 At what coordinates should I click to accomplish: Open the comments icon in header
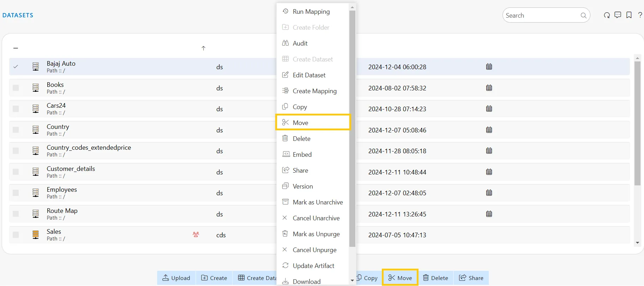pos(618,15)
